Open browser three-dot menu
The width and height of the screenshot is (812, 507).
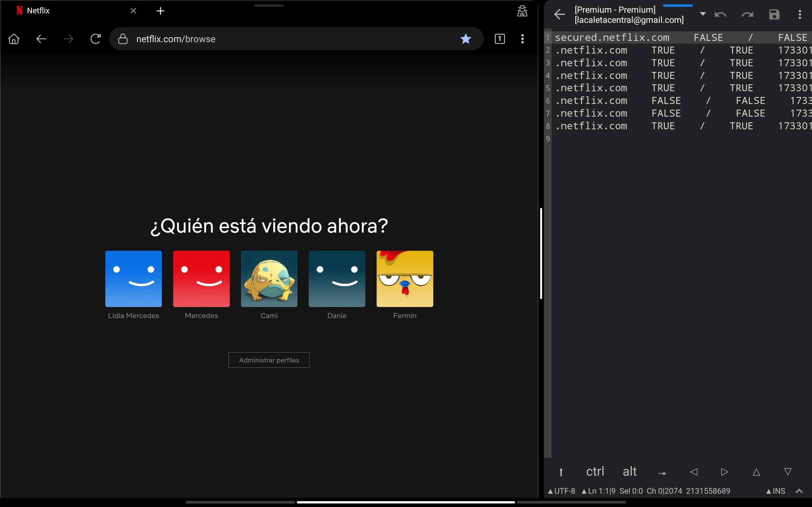coord(522,39)
